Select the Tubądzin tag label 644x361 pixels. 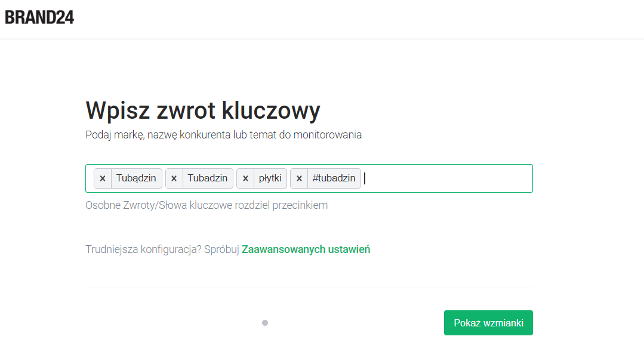click(136, 178)
